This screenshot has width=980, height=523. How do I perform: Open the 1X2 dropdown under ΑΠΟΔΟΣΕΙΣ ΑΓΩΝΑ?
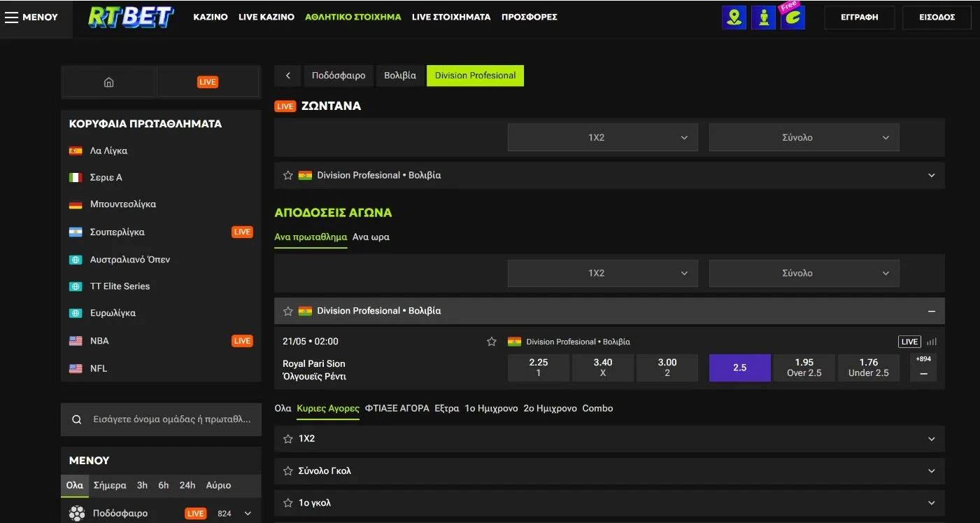pyautogui.click(x=603, y=273)
